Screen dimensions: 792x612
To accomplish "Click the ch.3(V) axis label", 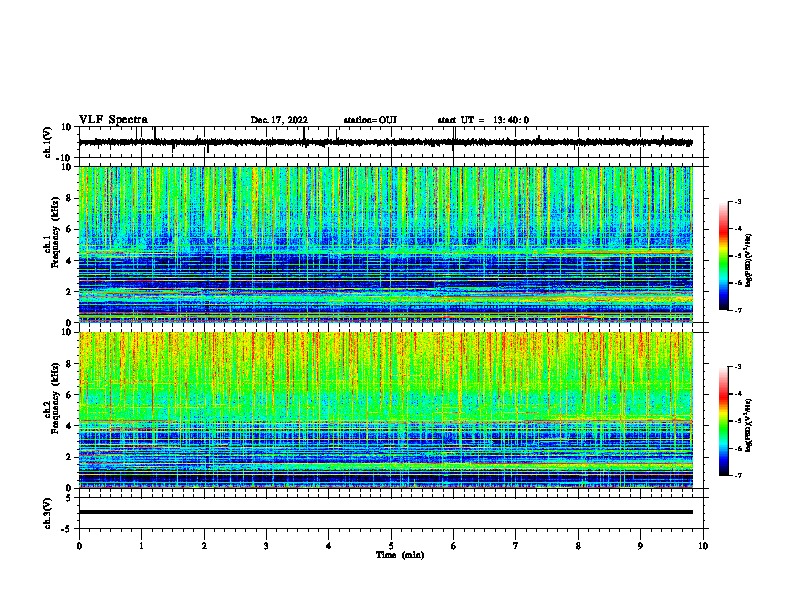I will pyautogui.click(x=47, y=513).
